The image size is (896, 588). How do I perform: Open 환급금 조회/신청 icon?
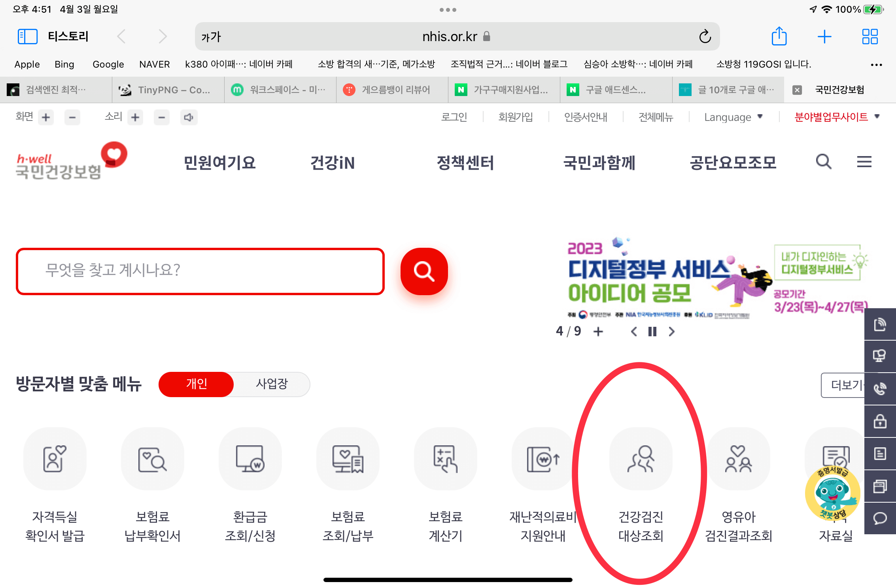tap(250, 459)
